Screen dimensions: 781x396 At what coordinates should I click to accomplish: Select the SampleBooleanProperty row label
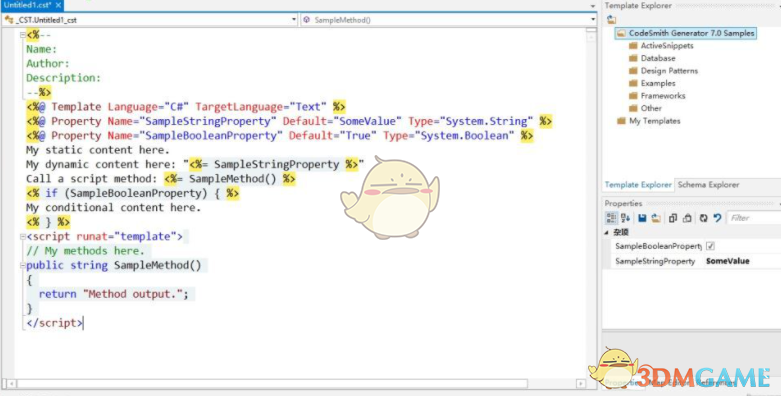[658, 246]
